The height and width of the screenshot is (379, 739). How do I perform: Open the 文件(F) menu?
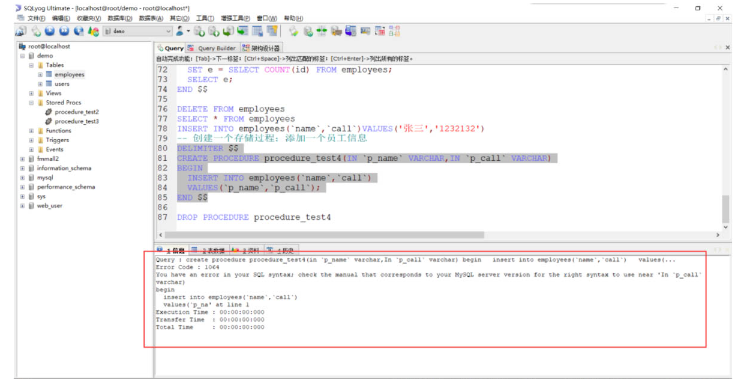[x=36, y=18]
